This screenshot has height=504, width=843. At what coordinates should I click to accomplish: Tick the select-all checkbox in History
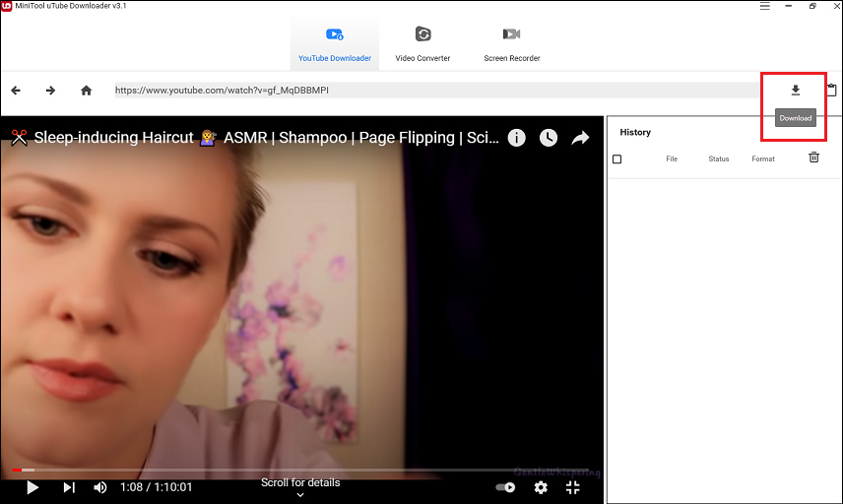pyautogui.click(x=617, y=159)
